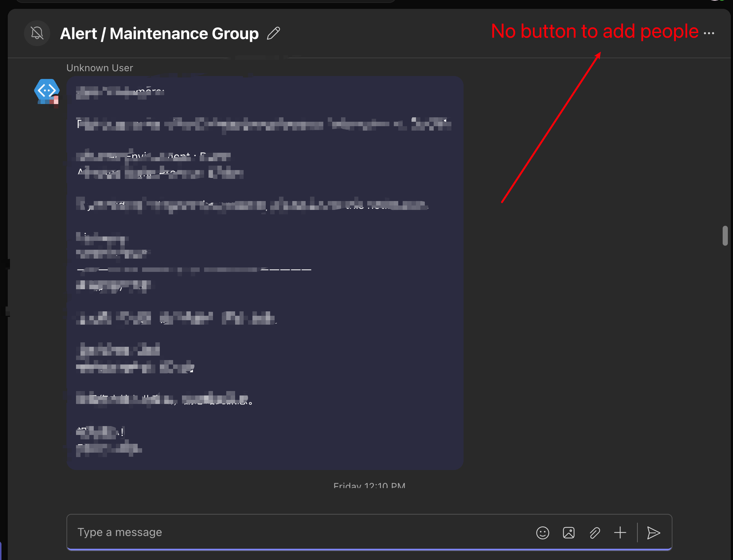
Task: Click the Alert / Maintenance Group title
Action: point(159,34)
